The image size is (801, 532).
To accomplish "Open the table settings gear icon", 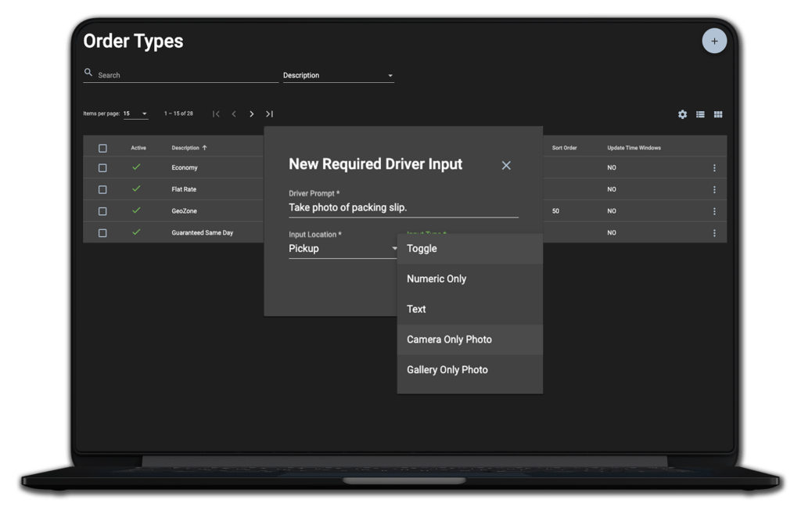I will pyautogui.click(x=682, y=114).
